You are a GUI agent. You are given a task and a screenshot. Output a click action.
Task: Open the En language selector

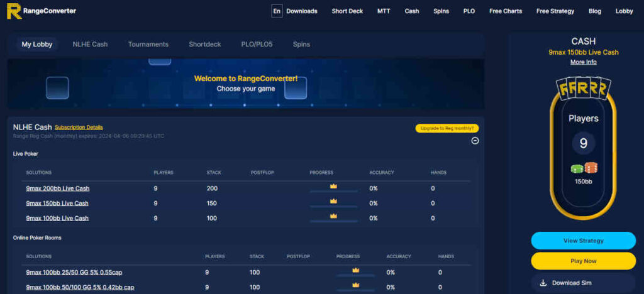point(277,11)
